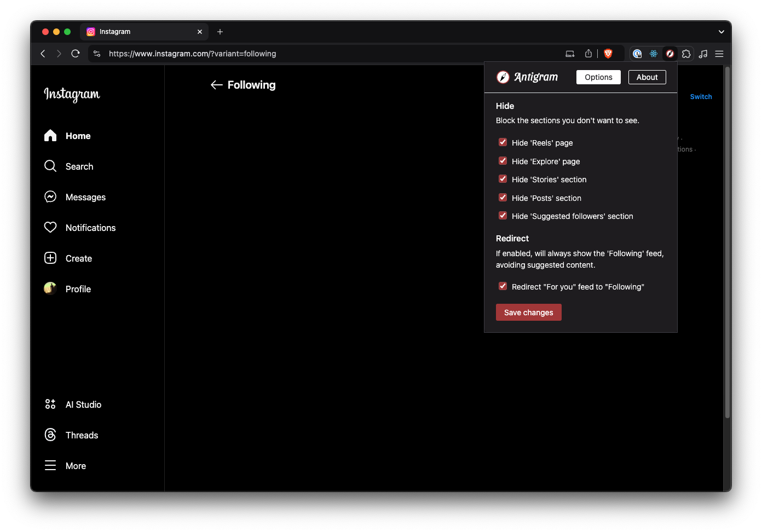762x532 pixels.
Task: Open AI Studio in sidebar
Action: point(73,404)
